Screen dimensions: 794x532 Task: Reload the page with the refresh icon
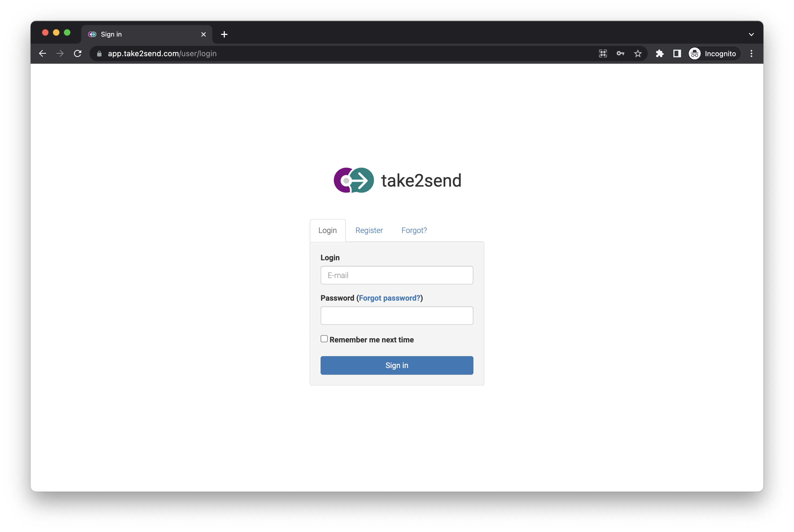pyautogui.click(x=78, y=53)
